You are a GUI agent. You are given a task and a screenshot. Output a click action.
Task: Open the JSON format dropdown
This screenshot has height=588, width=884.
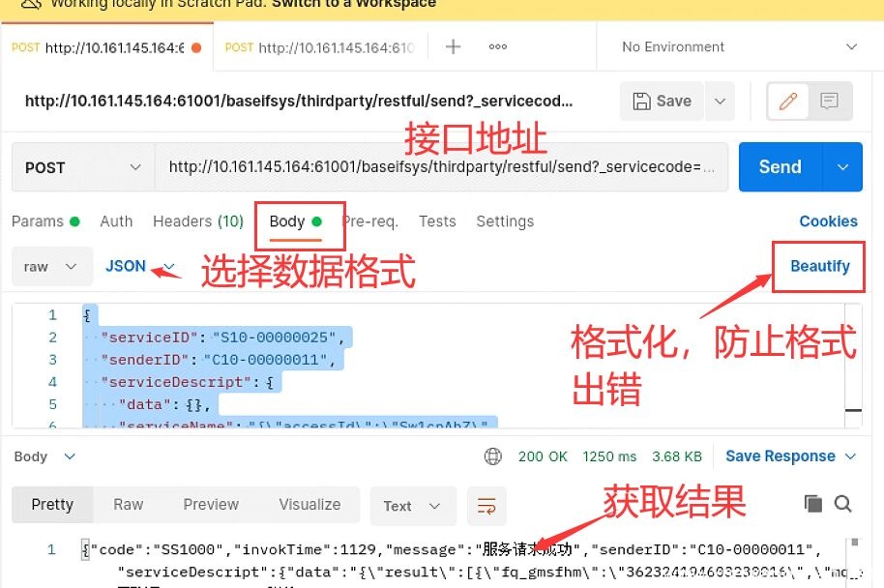pyautogui.click(x=139, y=266)
